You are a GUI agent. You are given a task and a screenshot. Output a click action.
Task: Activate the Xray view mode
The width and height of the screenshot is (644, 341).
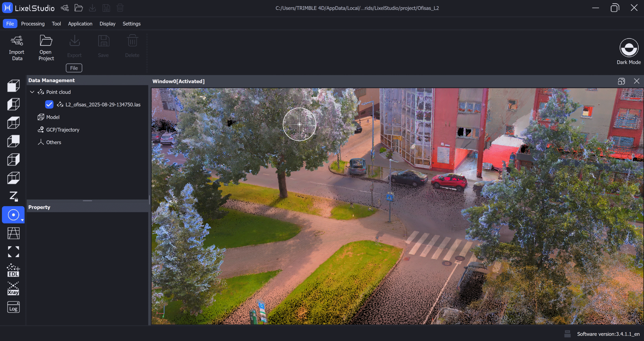point(13,288)
